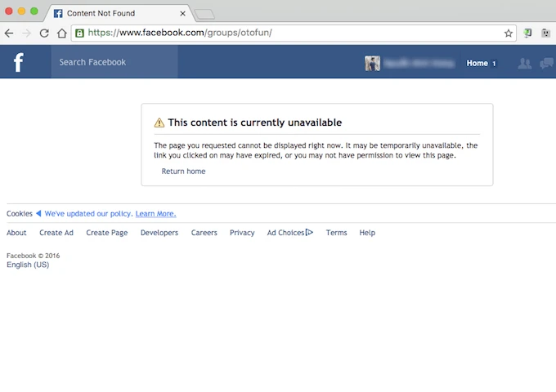The image size is (556, 392).
Task: Focus the Search Facebook field
Action: [x=114, y=62]
